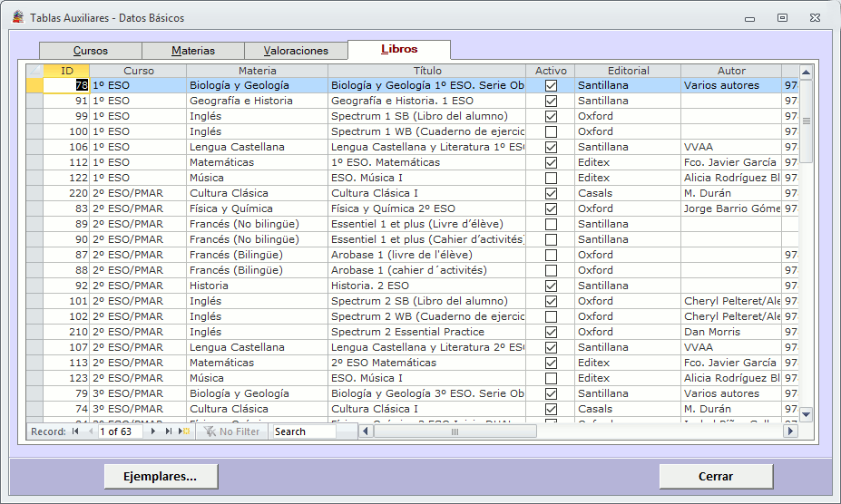Image resolution: width=841 pixels, height=504 pixels.
Task: Click the application icon in title bar
Action: pos(18,17)
